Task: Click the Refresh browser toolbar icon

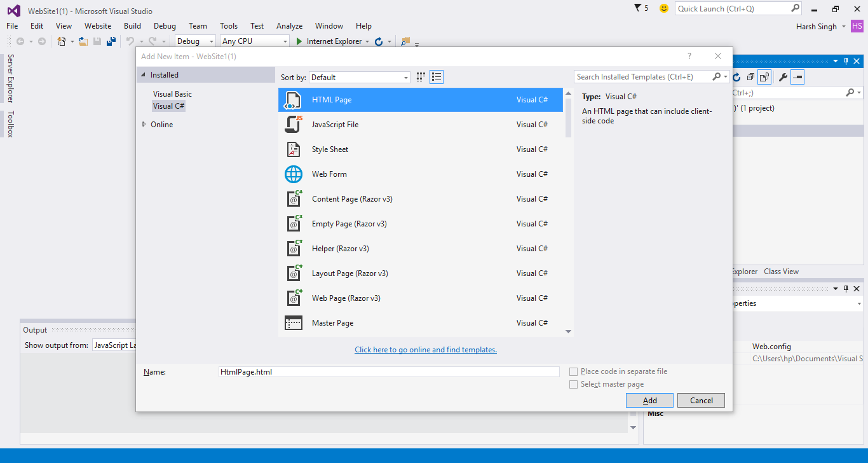Action: tap(379, 41)
